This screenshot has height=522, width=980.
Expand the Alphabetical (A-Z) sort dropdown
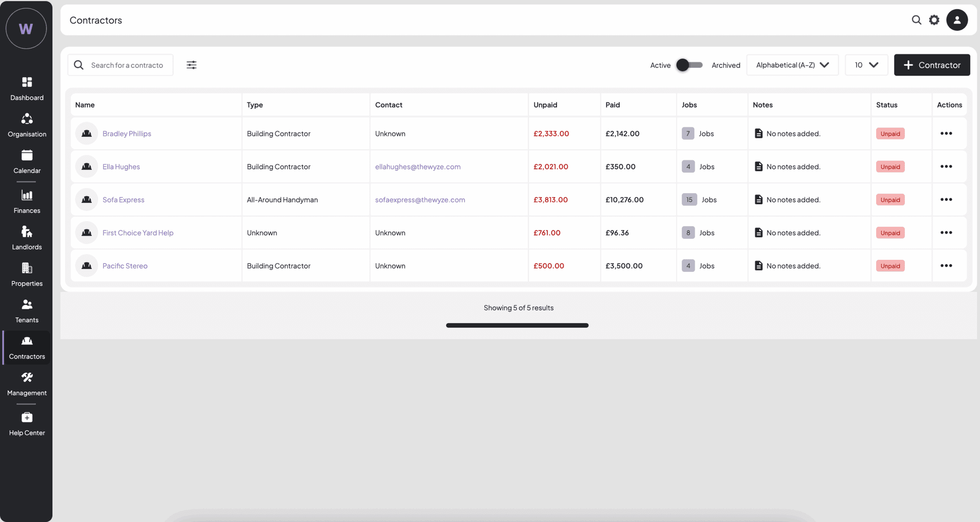[792, 65]
